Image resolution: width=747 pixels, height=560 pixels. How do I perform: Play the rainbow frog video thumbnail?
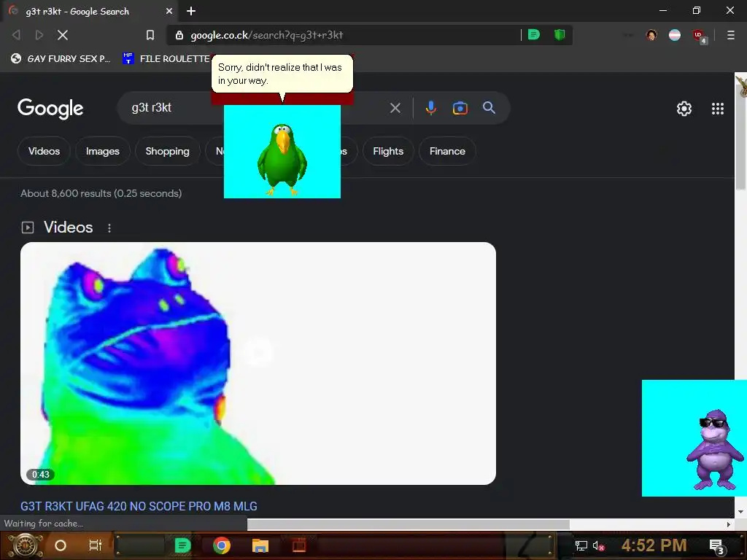[258, 363]
